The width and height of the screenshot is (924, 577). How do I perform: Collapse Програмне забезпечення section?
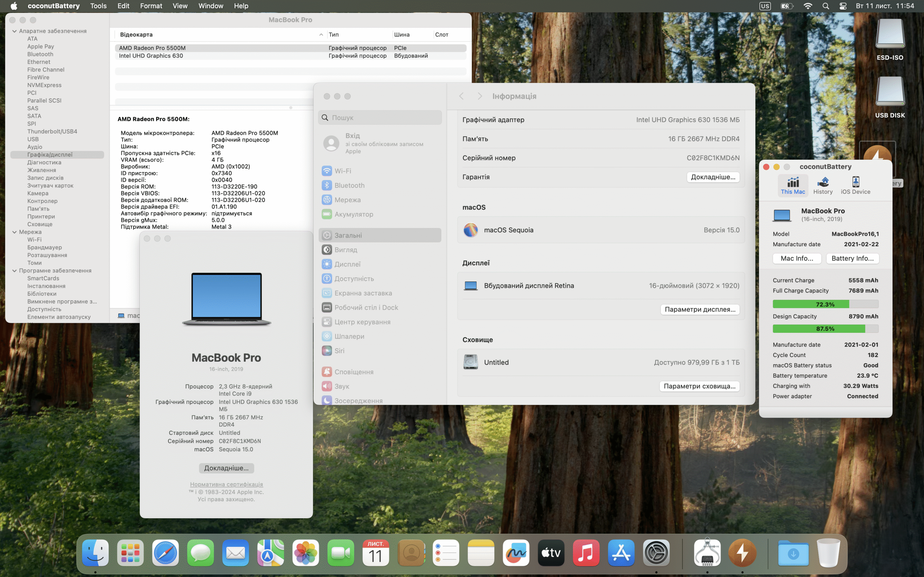[x=14, y=270]
